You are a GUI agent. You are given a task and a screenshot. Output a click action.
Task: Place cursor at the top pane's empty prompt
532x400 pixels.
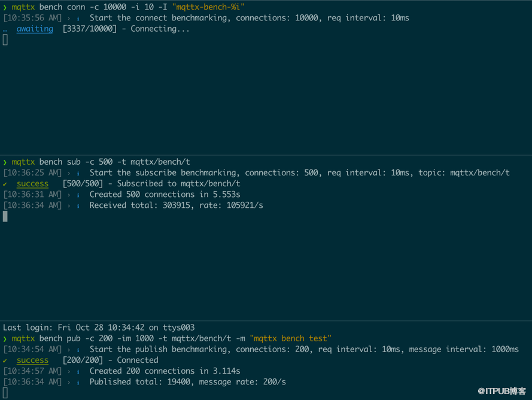click(5, 40)
